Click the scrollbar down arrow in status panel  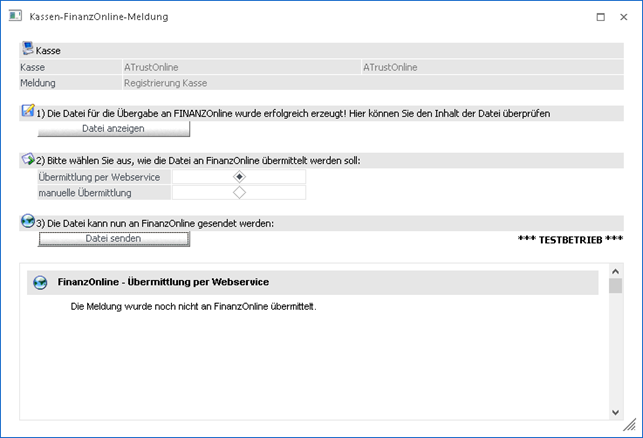tap(615, 411)
